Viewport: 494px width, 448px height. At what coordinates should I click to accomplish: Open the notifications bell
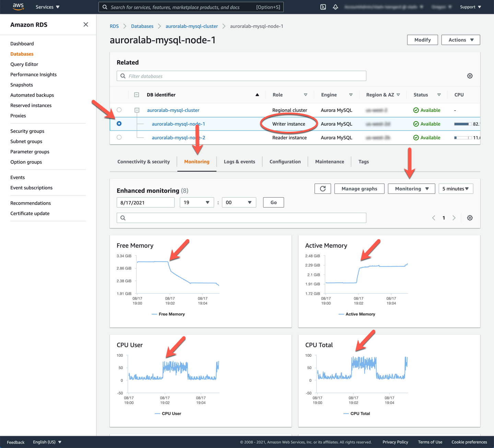336,7
